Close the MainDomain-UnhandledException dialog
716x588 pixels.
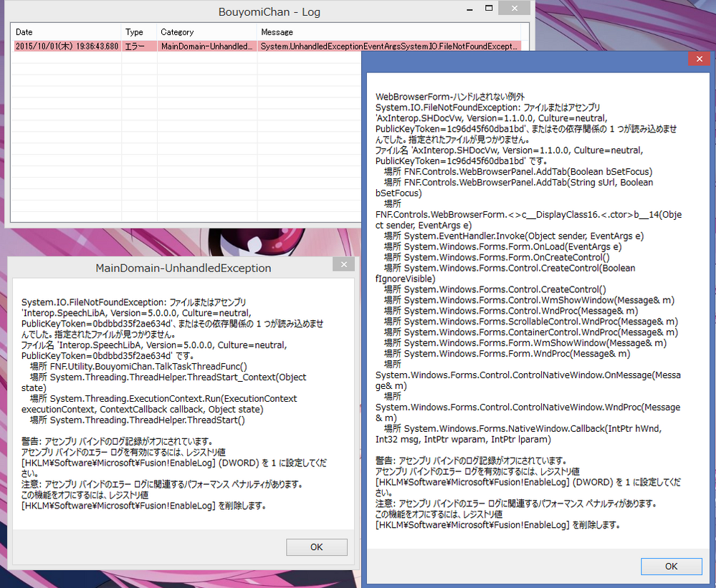344,264
